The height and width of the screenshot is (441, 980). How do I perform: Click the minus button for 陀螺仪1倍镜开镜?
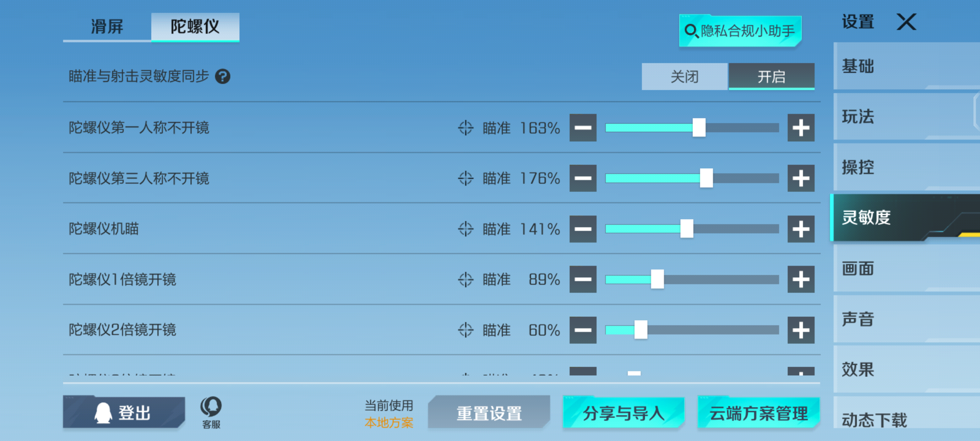583,279
